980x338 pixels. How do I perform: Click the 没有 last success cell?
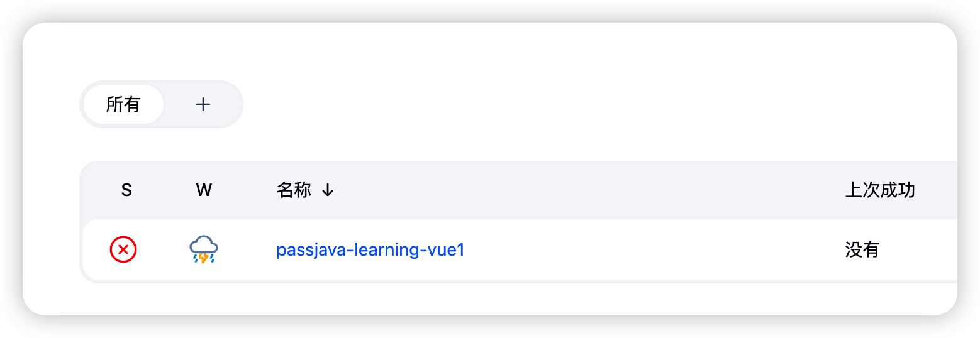pyautogui.click(x=862, y=250)
